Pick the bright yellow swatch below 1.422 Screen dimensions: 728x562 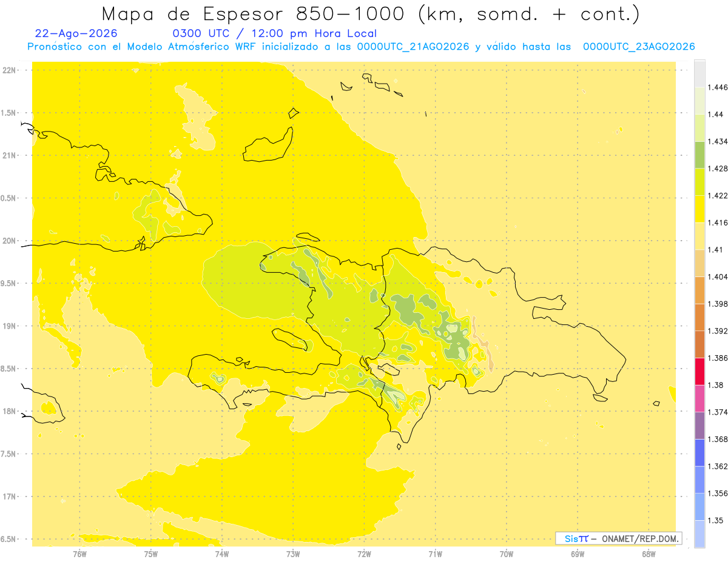(699, 209)
